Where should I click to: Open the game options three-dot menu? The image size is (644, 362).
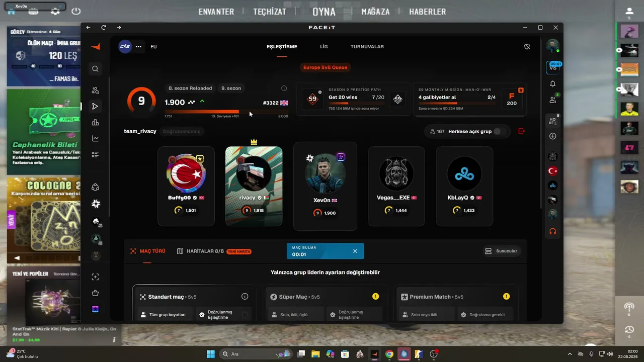(138, 47)
